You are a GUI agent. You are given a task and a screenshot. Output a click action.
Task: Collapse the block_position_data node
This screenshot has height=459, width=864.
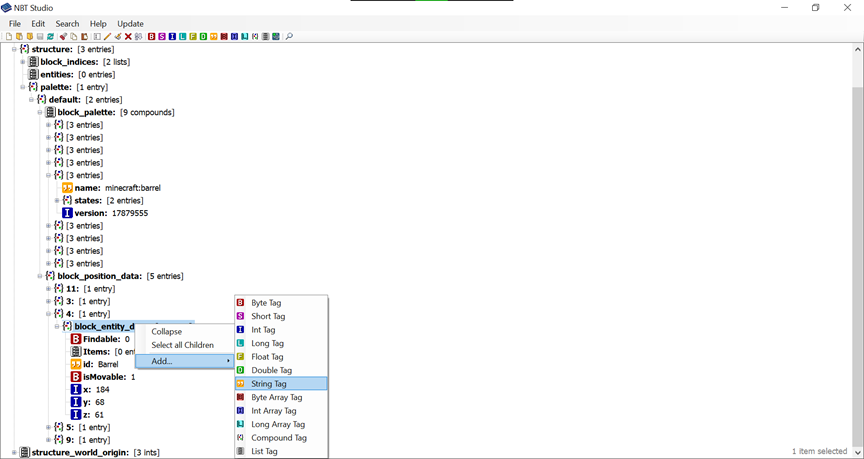[40, 276]
